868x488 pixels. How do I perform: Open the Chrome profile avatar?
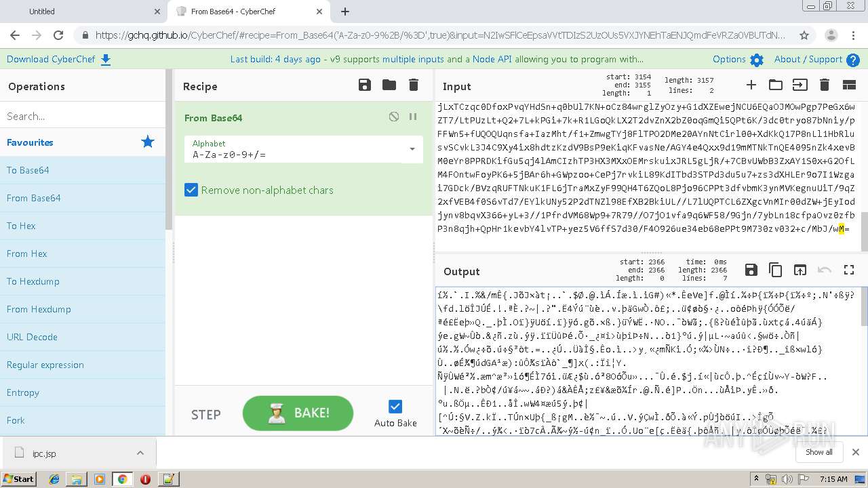pos(831,35)
